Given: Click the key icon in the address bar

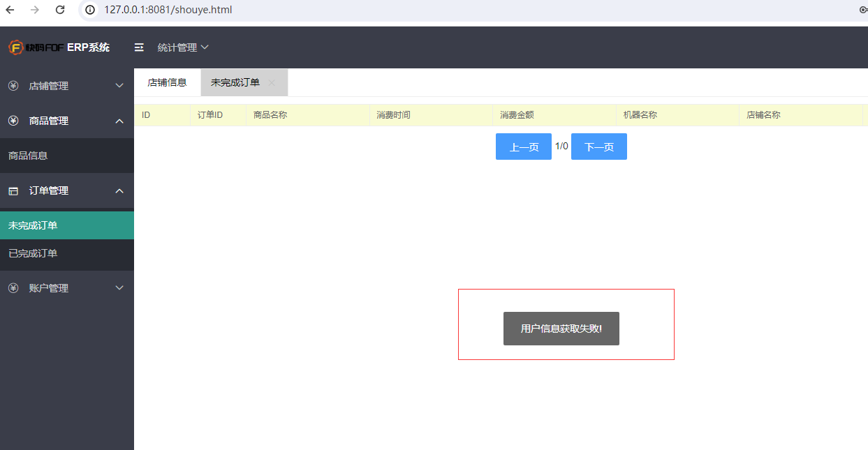Looking at the screenshot, I should click(863, 10).
